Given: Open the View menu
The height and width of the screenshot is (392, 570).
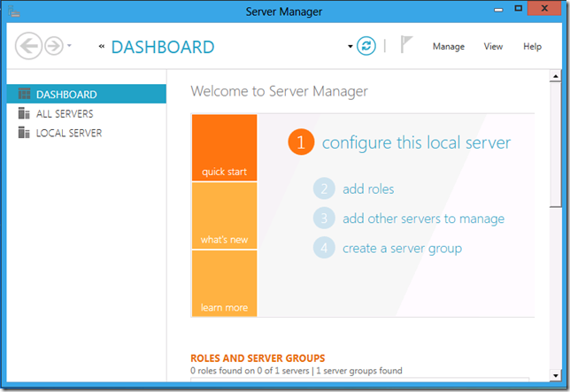Looking at the screenshot, I should (493, 47).
